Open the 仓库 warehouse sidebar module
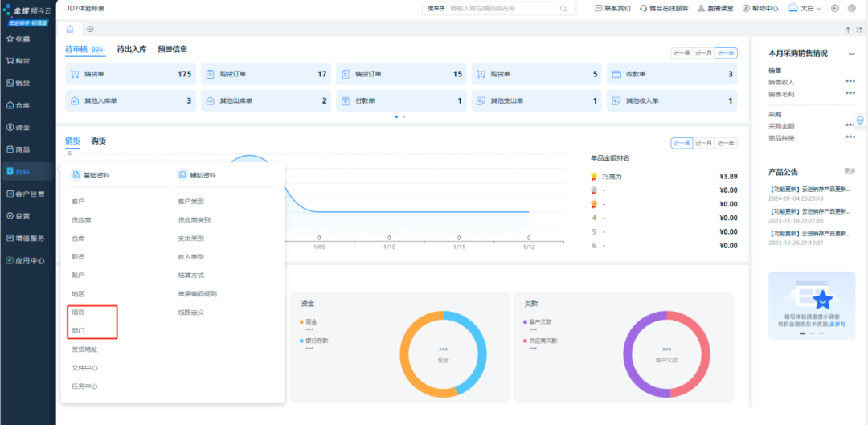Viewport: 868px width, 425px height. tap(18, 105)
